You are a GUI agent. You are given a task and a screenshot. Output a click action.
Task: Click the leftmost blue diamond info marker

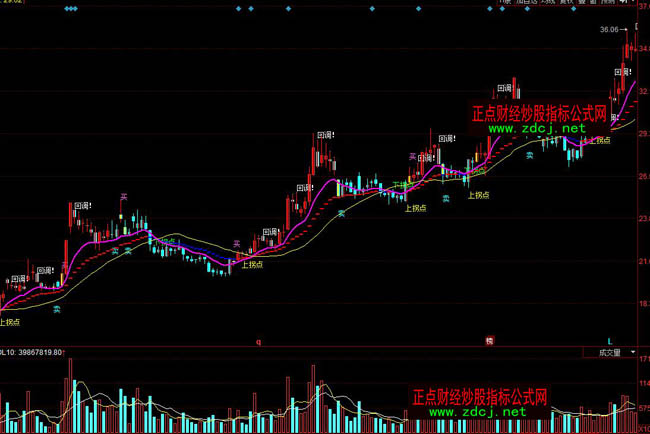click(x=65, y=9)
